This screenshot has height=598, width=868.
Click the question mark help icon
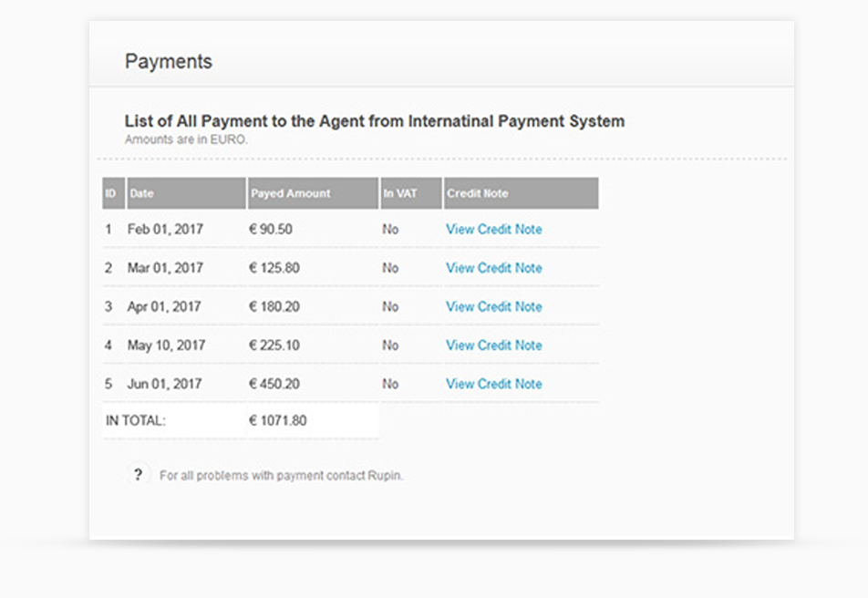click(x=138, y=475)
